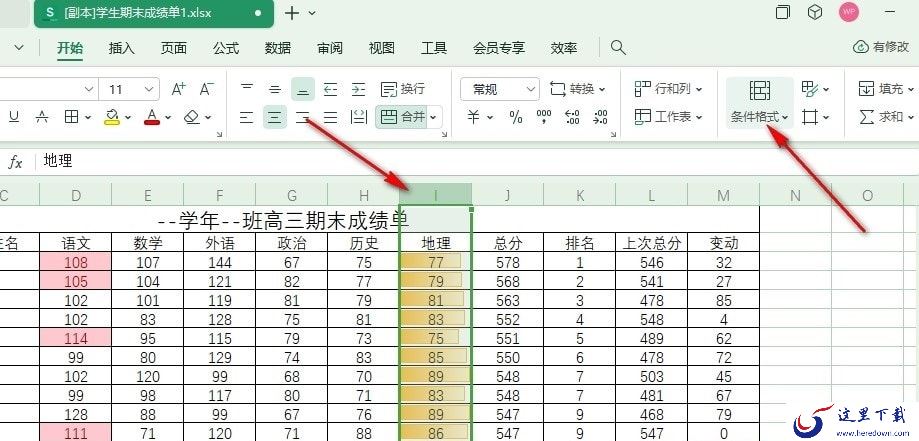Expand the 条件格式 dropdown arrow

coord(785,118)
